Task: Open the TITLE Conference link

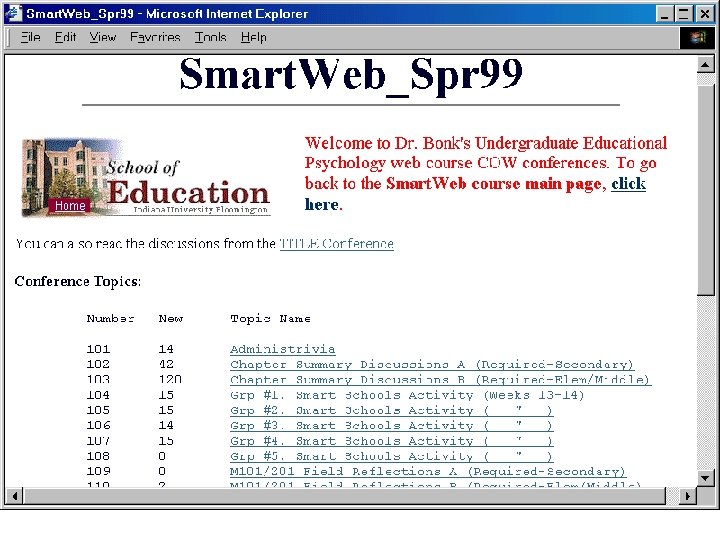Action: (337, 243)
